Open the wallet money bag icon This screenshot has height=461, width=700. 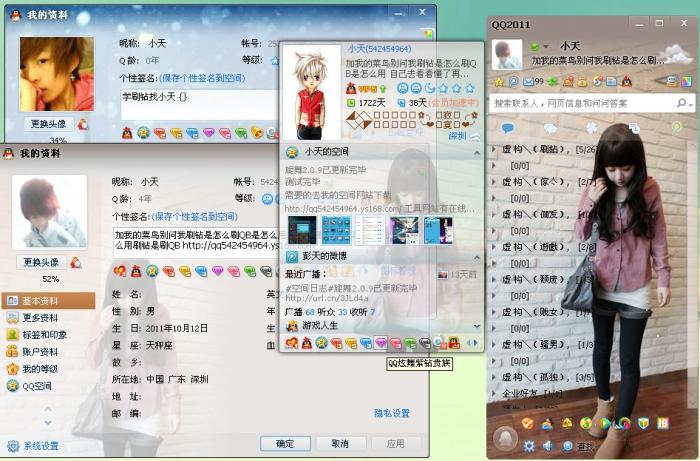pyautogui.click(x=582, y=82)
